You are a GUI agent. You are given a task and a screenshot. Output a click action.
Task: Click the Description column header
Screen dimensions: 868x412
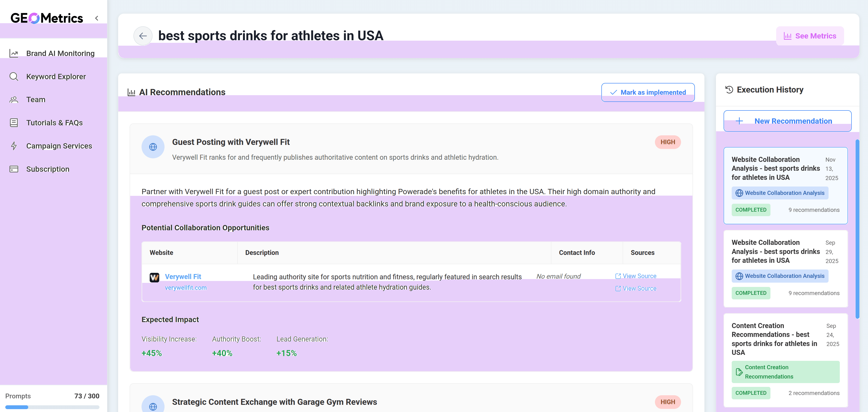tap(262, 253)
